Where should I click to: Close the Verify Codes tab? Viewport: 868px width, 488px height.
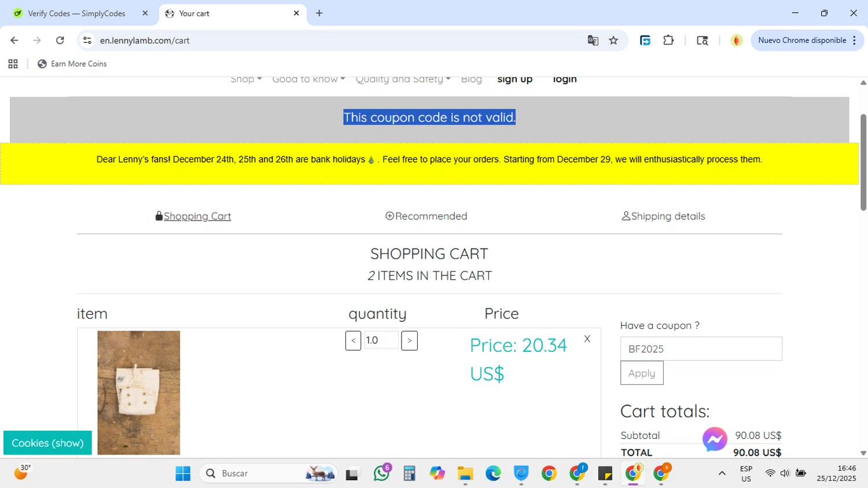coord(145,13)
